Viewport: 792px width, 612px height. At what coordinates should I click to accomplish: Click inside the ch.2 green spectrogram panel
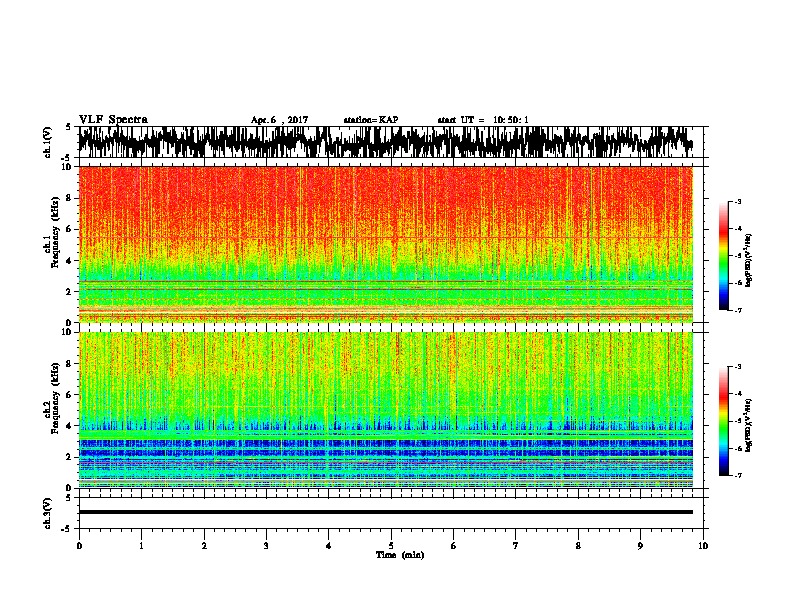(x=385, y=410)
